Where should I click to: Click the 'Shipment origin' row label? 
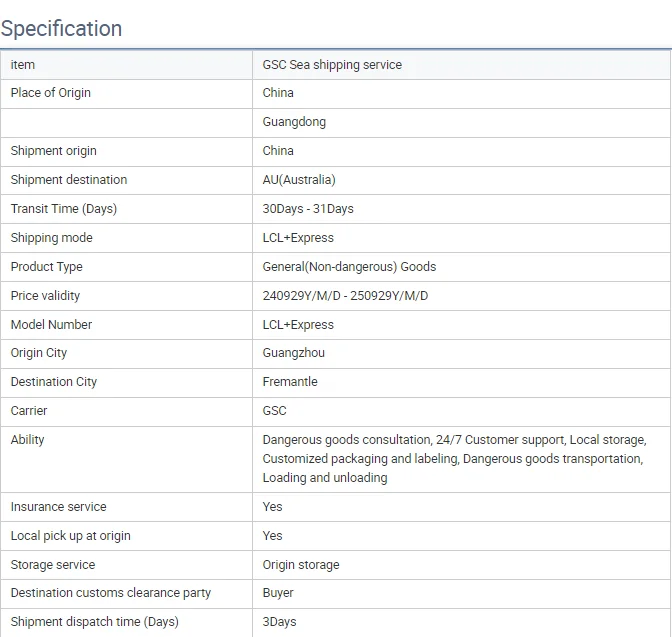pos(54,151)
